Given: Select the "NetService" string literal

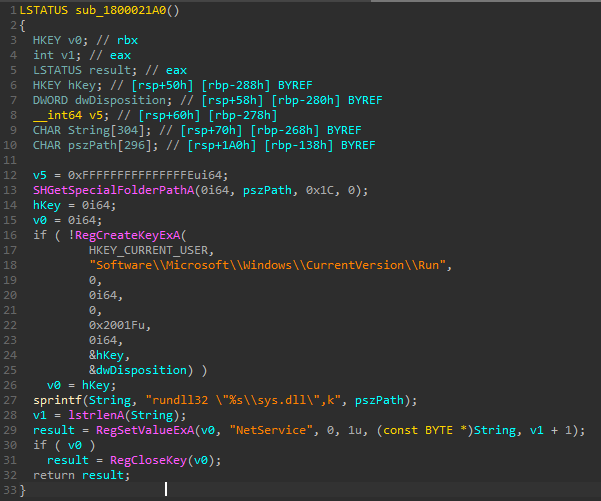Looking at the screenshot, I should (271, 430).
